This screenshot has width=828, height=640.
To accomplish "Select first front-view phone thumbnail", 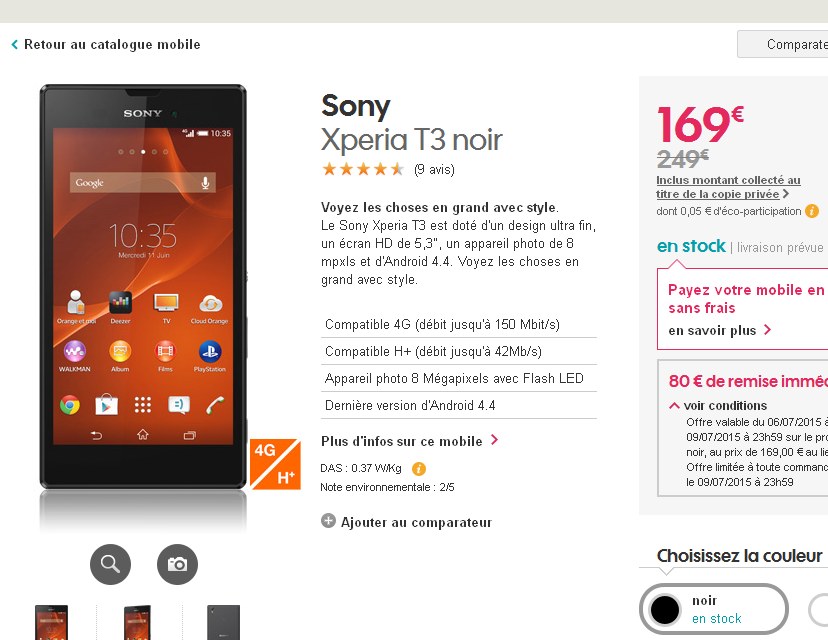I will pyautogui.click(x=51, y=623).
